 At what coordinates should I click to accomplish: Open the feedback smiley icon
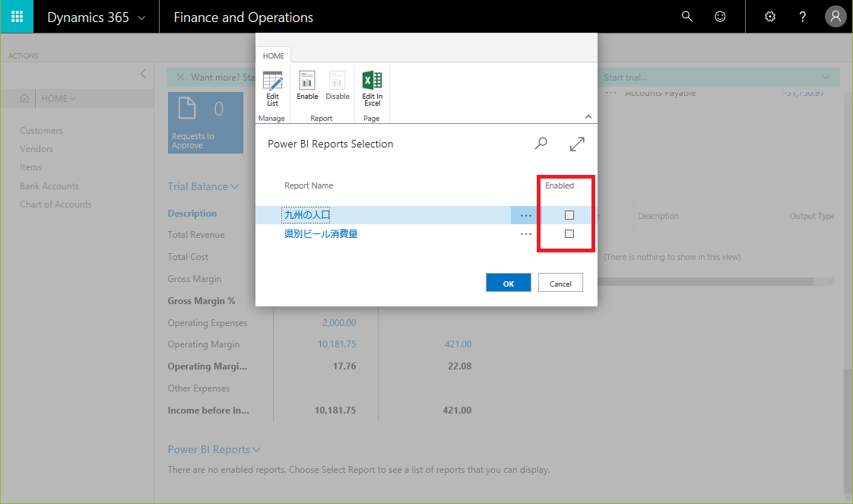(x=720, y=16)
